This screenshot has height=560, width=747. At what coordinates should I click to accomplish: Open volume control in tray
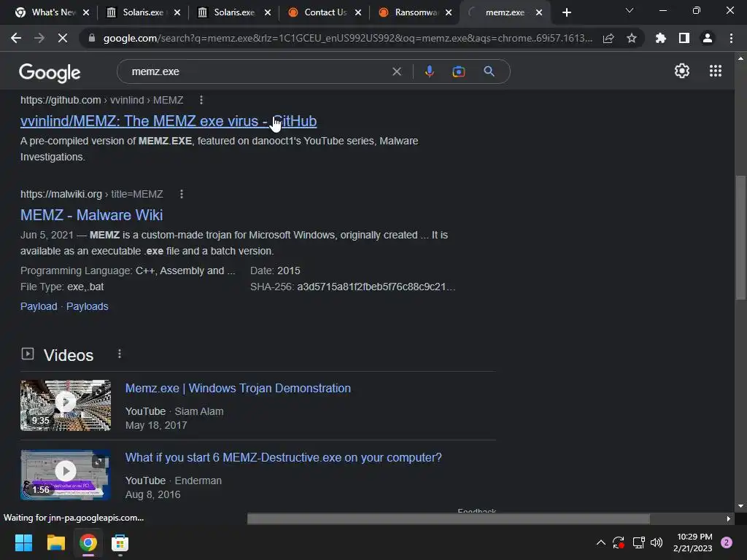click(657, 542)
